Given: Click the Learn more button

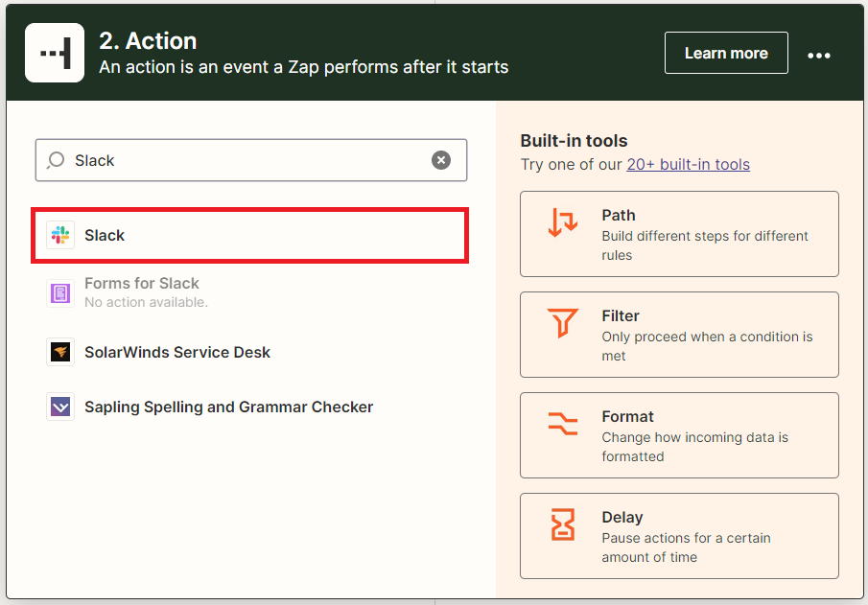Looking at the screenshot, I should coord(726,53).
